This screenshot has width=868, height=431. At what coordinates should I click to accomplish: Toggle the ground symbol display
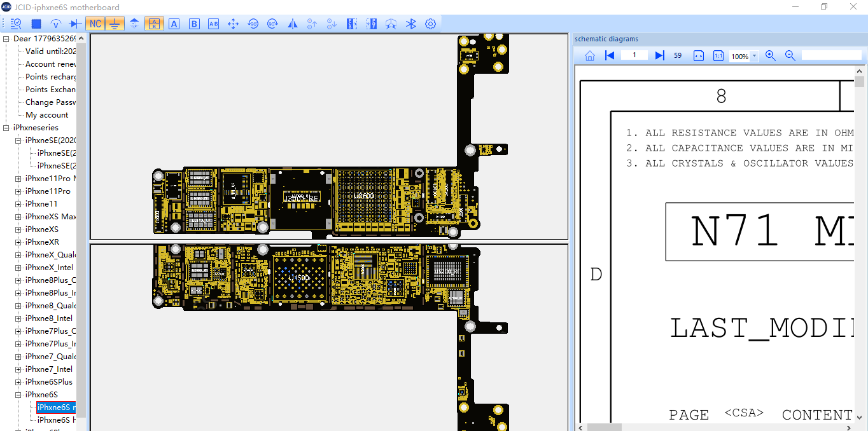pyautogui.click(x=115, y=24)
